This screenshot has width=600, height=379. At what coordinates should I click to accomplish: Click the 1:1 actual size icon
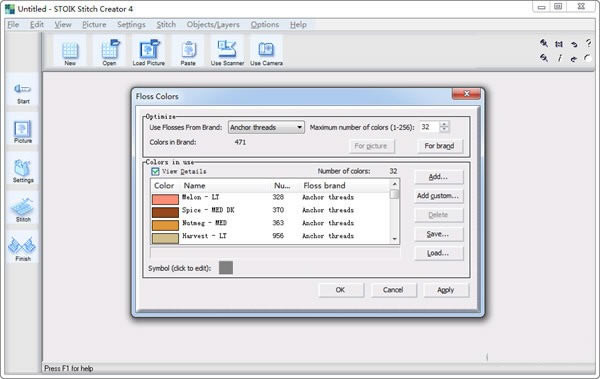(x=559, y=44)
